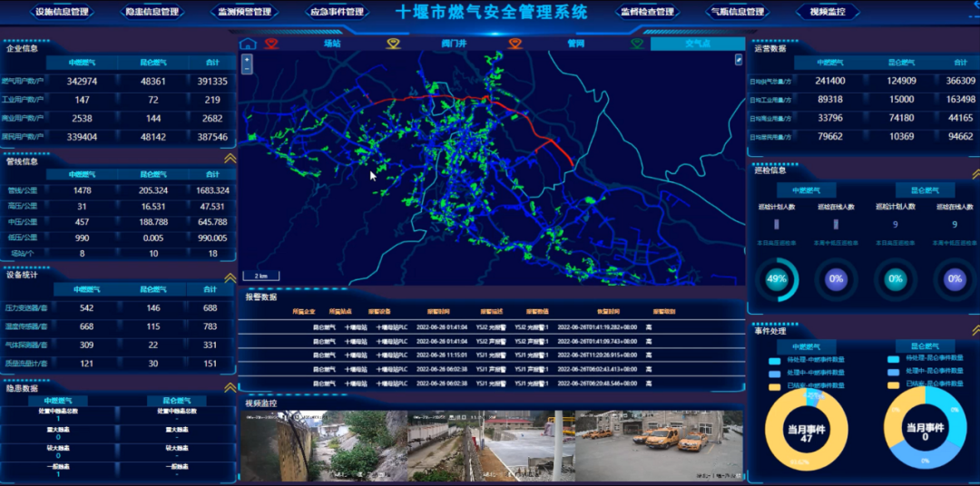The width and height of the screenshot is (980, 486).
Task: Click the red 场站 marker icon
Action: pos(270,44)
